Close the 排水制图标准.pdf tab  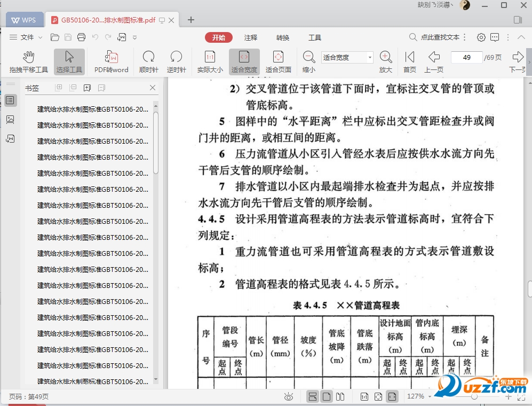[x=171, y=20]
